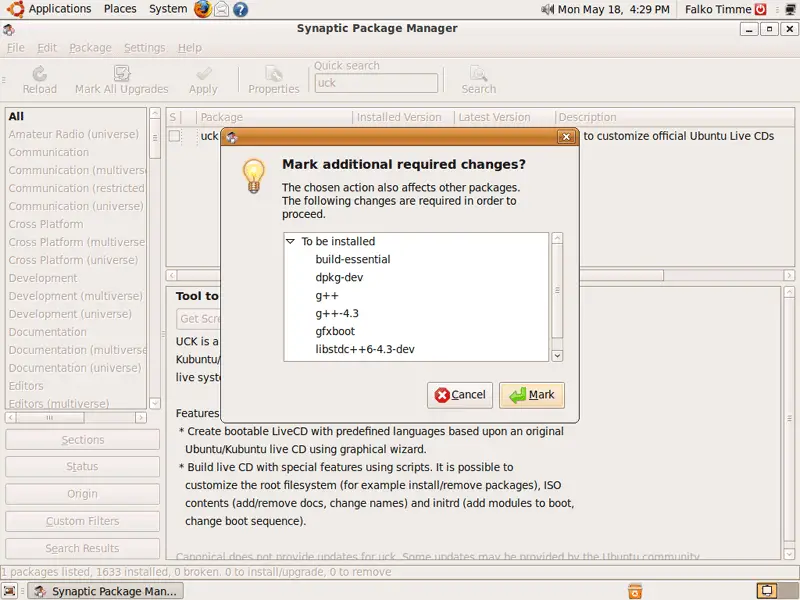The width and height of the screenshot is (800, 600).
Task: Click the Apply checkmark toolbar icon
Action: pos(204,74)
